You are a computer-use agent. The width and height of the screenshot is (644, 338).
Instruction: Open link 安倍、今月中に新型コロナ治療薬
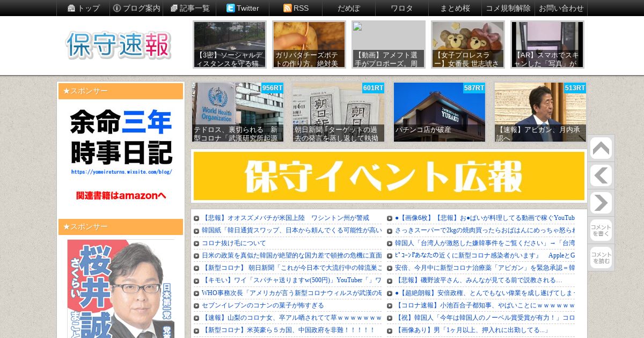485,268
